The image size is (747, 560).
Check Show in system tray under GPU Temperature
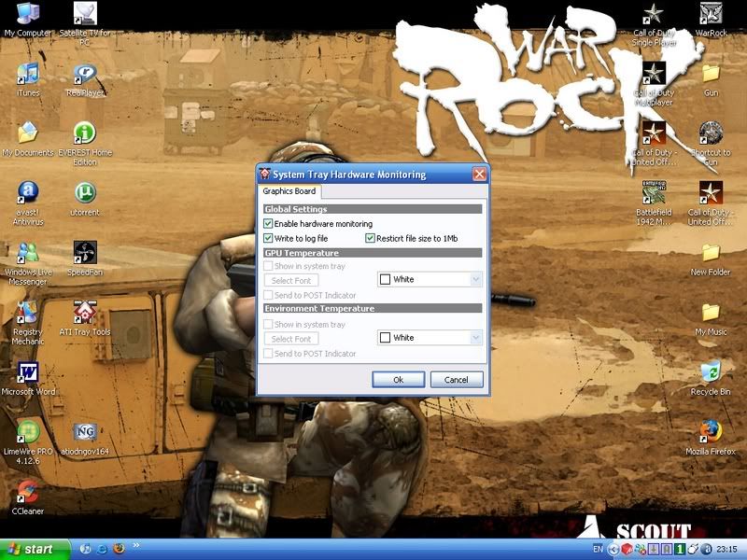(x=268, y=266)
